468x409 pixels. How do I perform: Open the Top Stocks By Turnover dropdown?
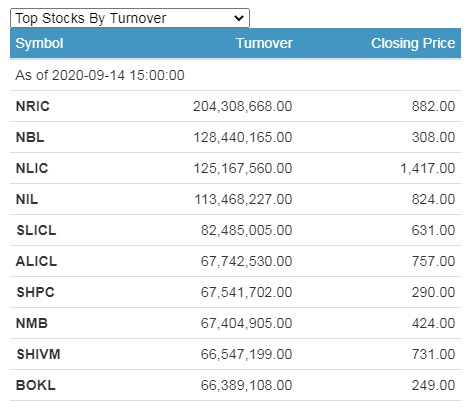pyautogui.click(x=130, y=18)
